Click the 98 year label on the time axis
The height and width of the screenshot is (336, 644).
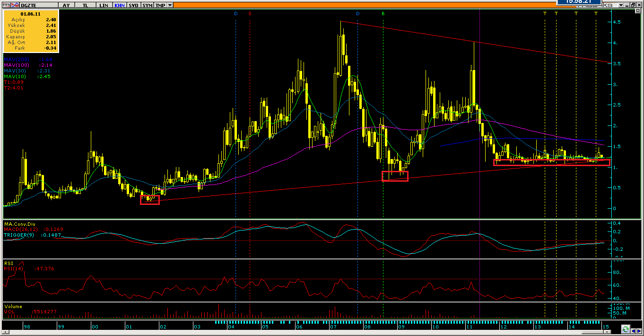coord(27,327)
